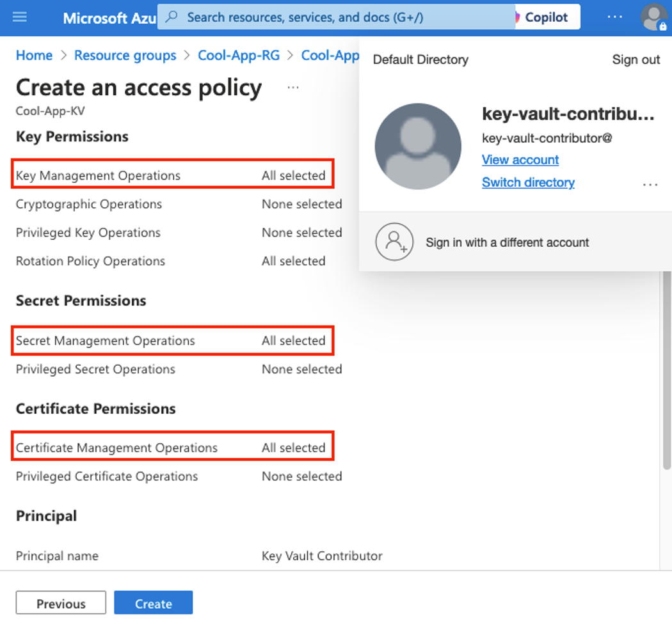Click the add-account person icon
672x628 pixels.
click(395, 242)
